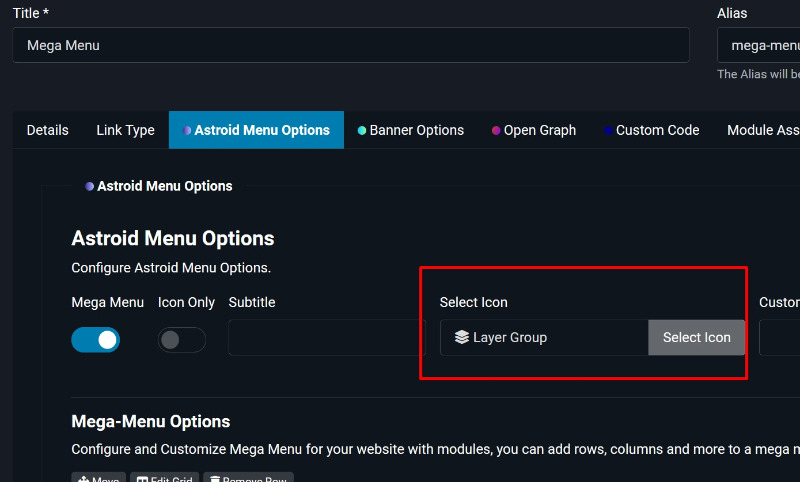Focus the Subtitle input box
Screen dimensions: 800x482
pyautogui.click(x=326, y=338)
